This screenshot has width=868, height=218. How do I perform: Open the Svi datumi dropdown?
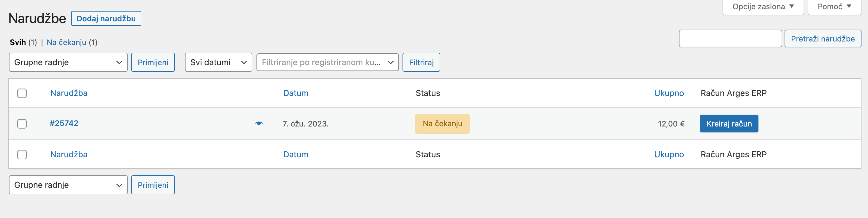(218, 62)
